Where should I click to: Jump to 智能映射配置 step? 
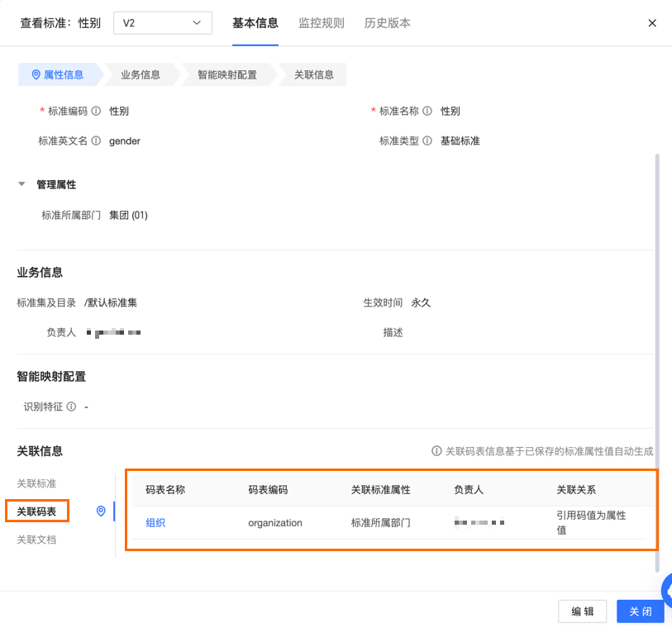[x=226, y=74]
